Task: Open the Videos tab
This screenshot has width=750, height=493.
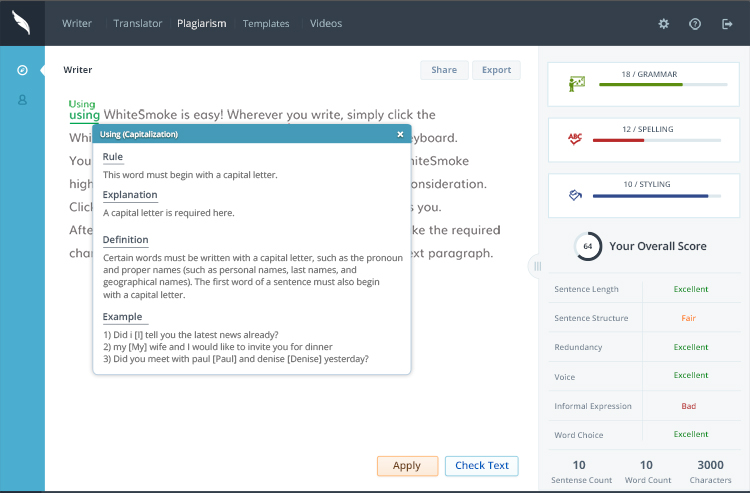Action: click(x=325, y=23)
